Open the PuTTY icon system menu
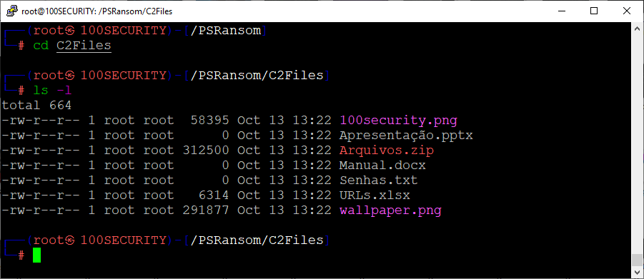This screenshot has width=644, height=279. pyautogui.click(x=13, y=11)
